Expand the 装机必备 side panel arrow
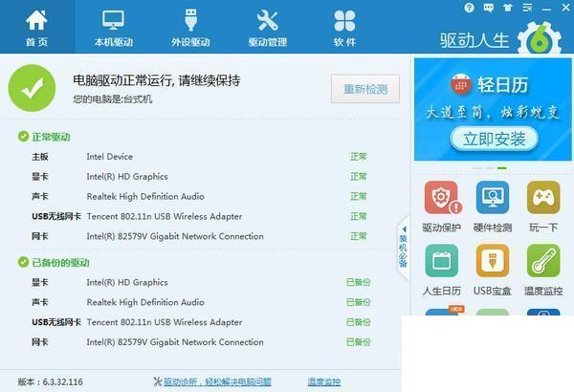Screen dimensions: 574x392 coord(404,249)
